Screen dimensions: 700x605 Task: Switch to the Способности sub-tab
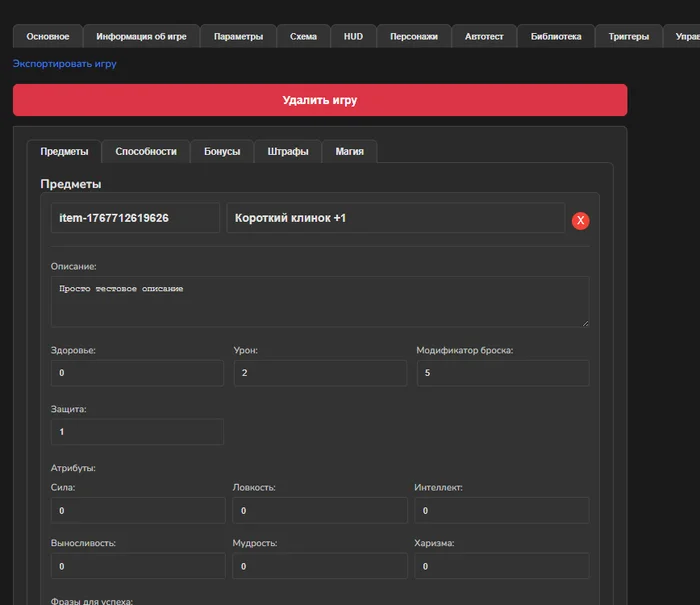146,152
